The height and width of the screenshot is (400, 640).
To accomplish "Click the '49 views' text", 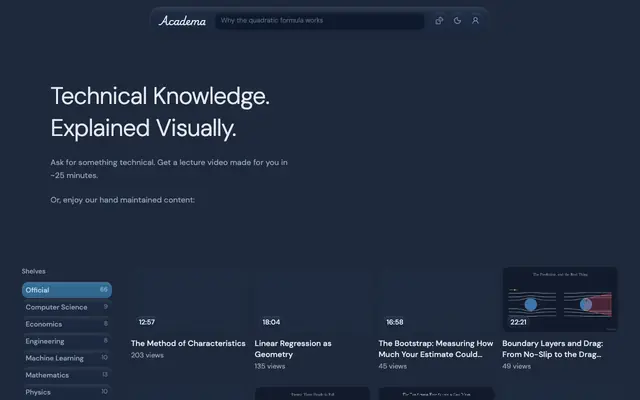I will 516,367.
